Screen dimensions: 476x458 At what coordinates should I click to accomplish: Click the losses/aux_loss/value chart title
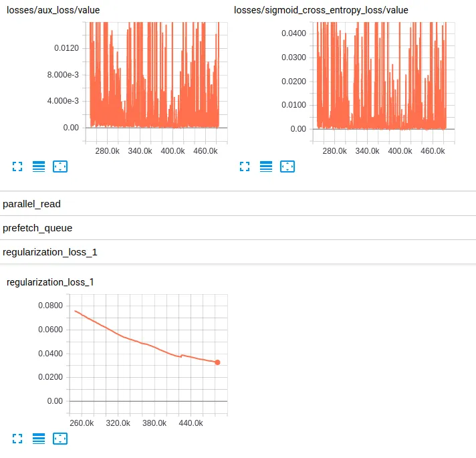point(53,10)
